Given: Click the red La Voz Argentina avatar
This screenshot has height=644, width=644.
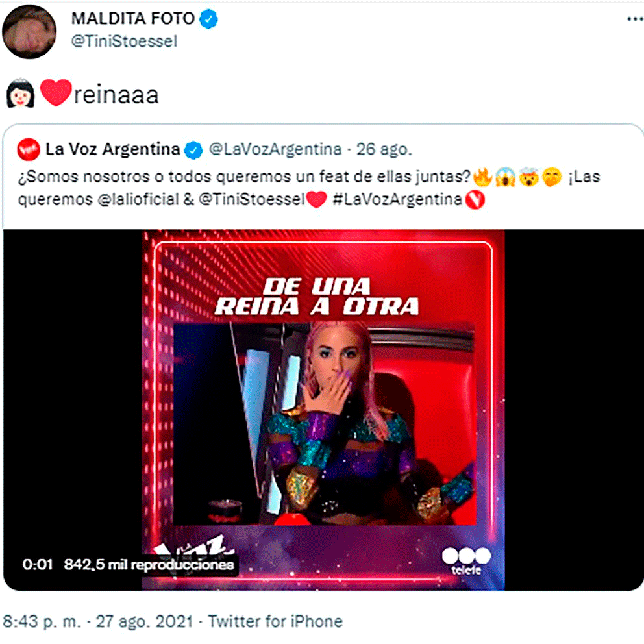Looking at the screenshot, I should coord(29,149).
